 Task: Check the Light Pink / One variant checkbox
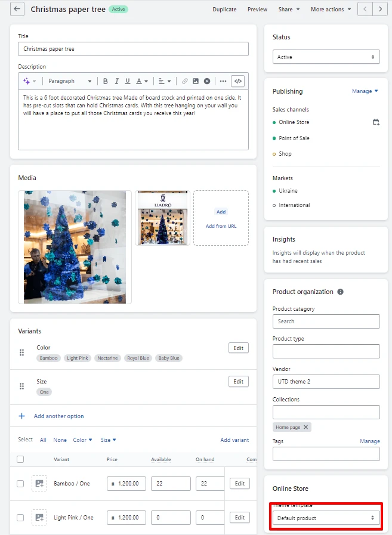pyautogui.click(x=20, y=518)
